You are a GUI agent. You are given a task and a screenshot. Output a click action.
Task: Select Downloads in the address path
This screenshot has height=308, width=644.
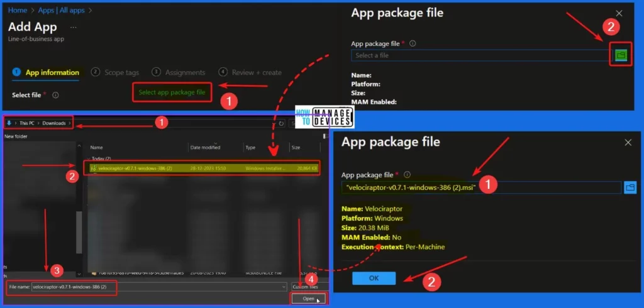pos(54,123)
